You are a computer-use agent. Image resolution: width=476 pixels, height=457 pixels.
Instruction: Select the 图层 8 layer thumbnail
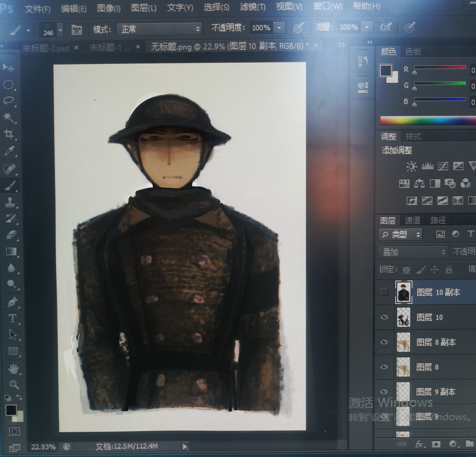point(403,367)
